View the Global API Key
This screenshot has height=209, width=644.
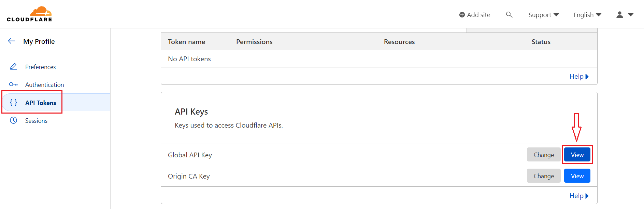coord(577,155)
